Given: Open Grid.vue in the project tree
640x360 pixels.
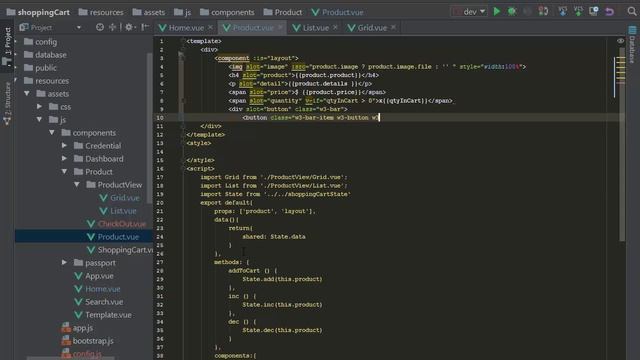Looking at the screenshot, I should tap(120, 198).
